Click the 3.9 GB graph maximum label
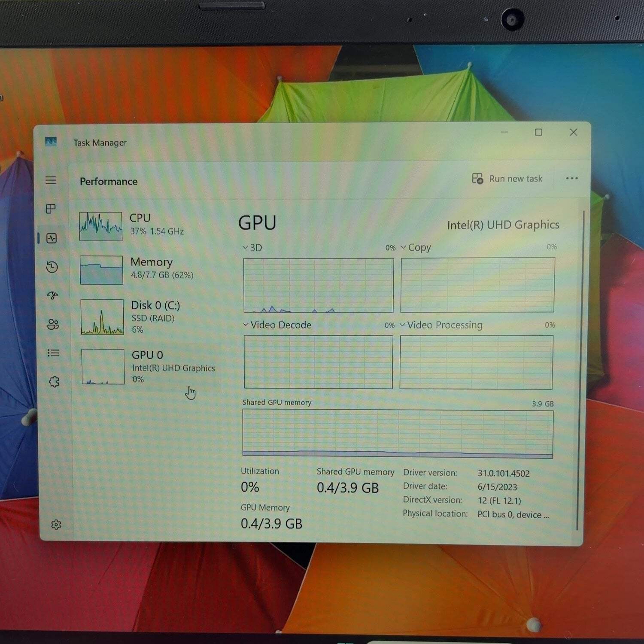The width and height of the screenshot is (644, 644). click(x=543, y=404)
